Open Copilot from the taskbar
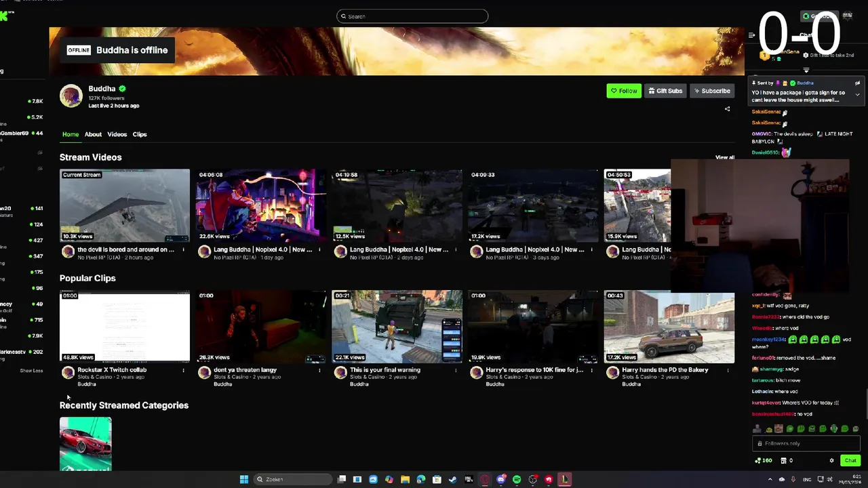 coord(389,479)
